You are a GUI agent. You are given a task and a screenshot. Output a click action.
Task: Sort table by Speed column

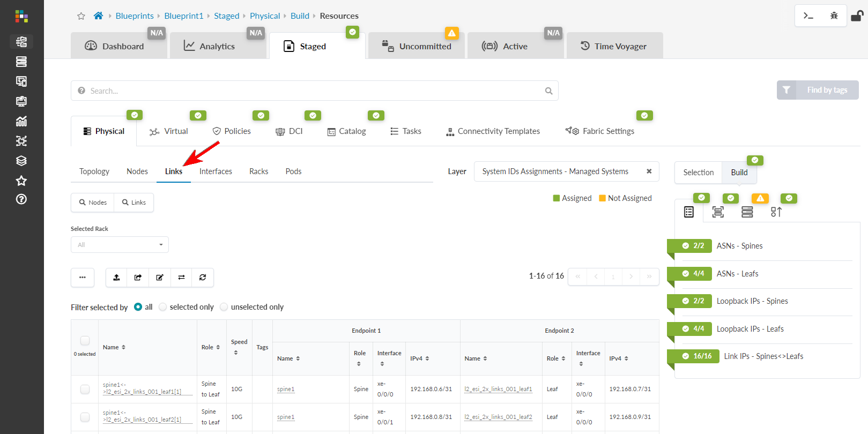239,347
